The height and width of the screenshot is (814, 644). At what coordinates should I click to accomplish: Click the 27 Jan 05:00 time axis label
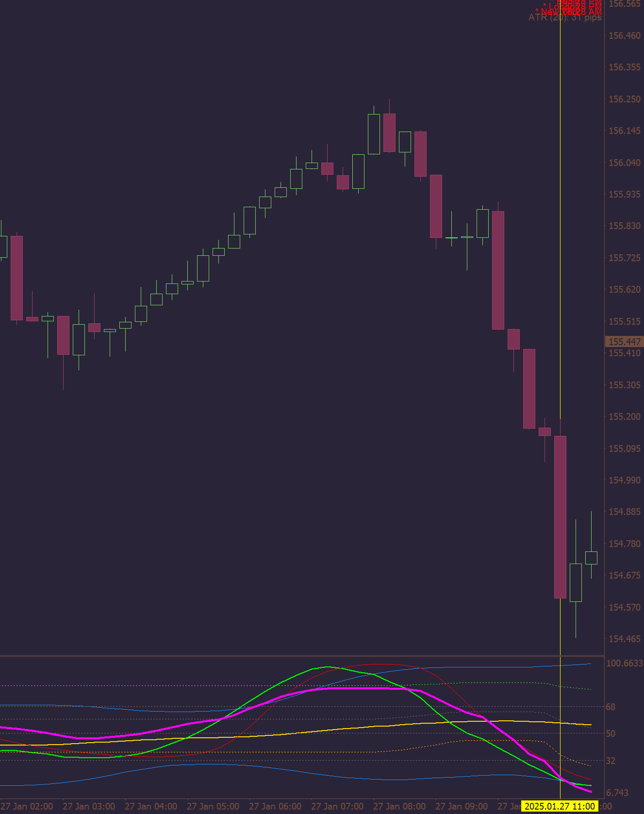[213, 806]
